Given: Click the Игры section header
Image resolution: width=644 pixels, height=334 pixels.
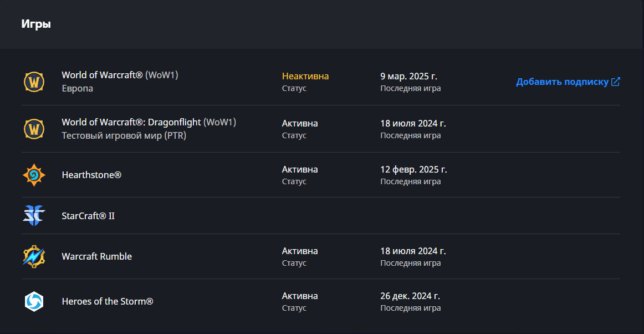Looking at the screenshot, I should [36, 24].
